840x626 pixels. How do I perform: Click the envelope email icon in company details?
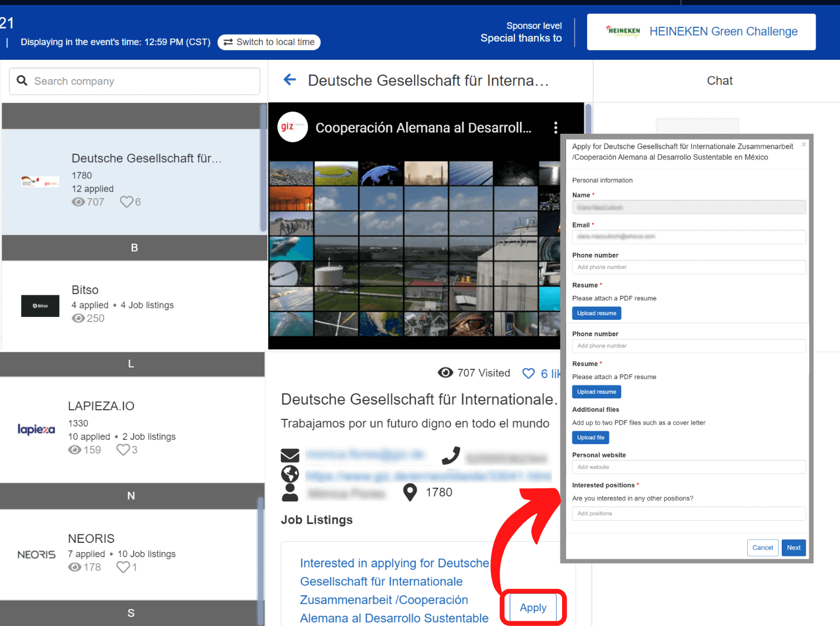pyautogui.click(x=290, y=455)
